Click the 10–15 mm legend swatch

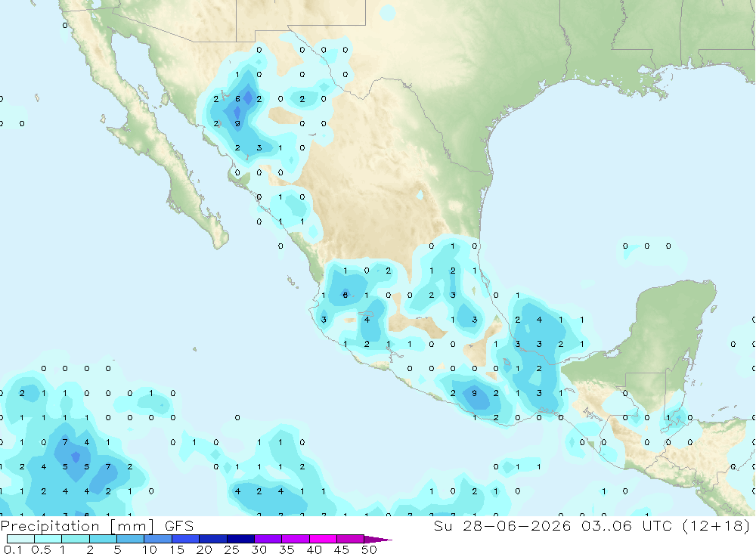[158, 539]
